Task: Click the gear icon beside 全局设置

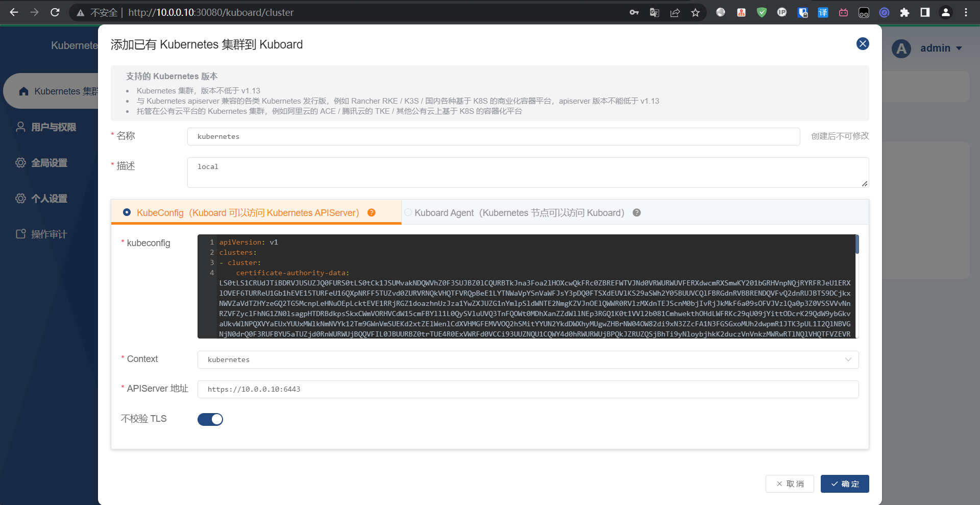Action: coord(20,162)
